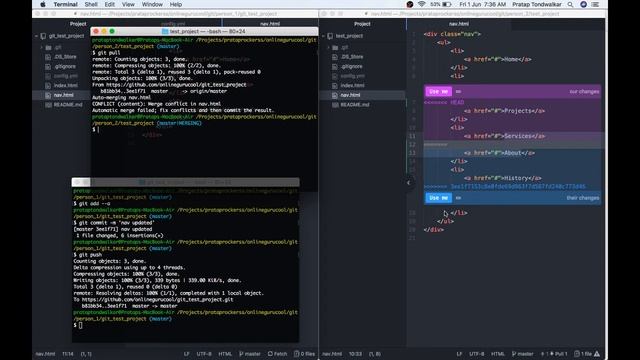Image resolution: width=640 pixels, height=360 pixels.
Task: Expand the .git folder in right Atom tree
Action: pos(329,47)
